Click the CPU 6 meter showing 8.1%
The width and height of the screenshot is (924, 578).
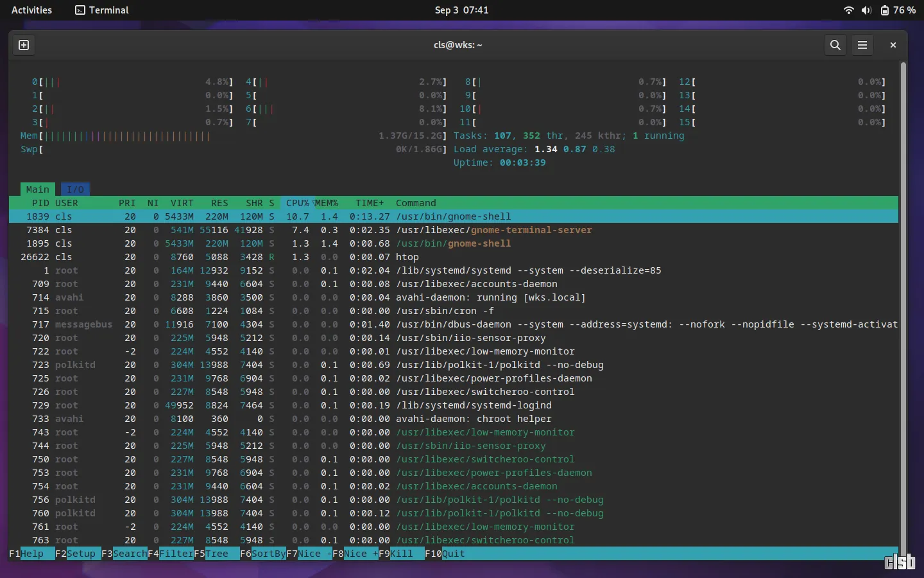pos(346,109)
